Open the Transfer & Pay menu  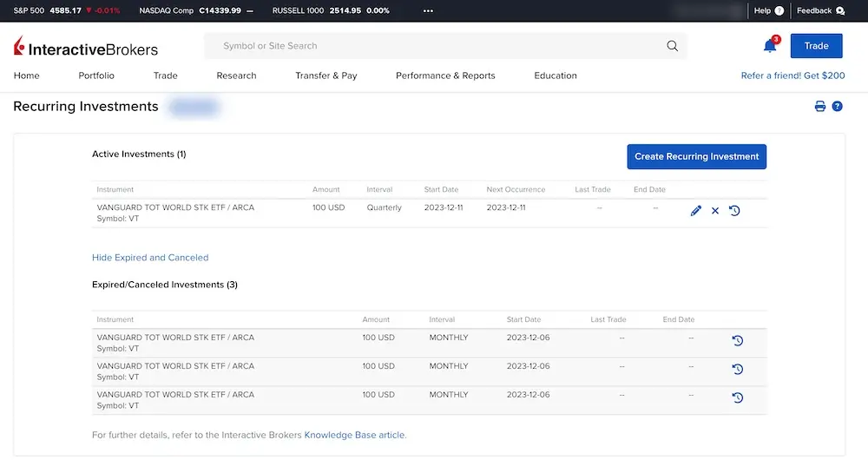pos(326,75)
